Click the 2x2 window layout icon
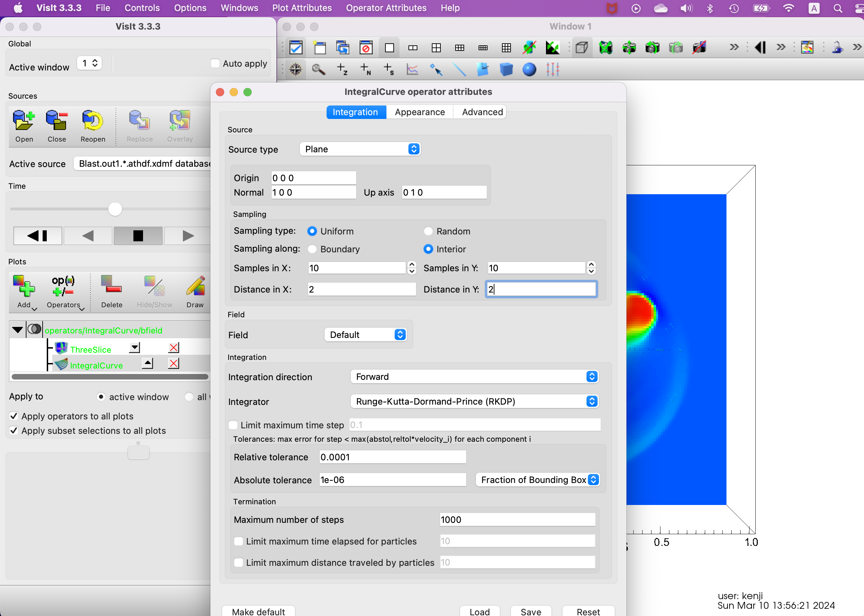This screenshot has width=864, height=616. (x=436, y=48)
